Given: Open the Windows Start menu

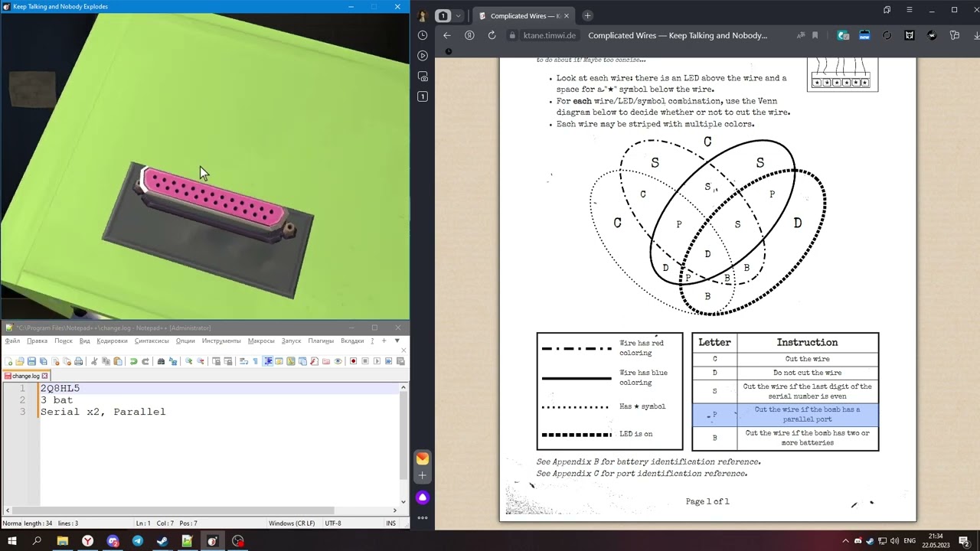Looking at the screenshot, I should pyautogui.click(x=13, y=541).
